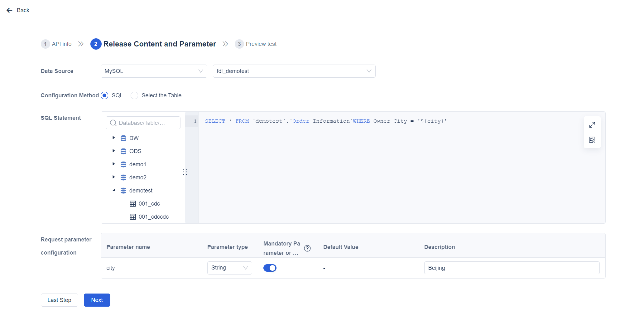Select step 2 Release Content and Parameter

153,44
